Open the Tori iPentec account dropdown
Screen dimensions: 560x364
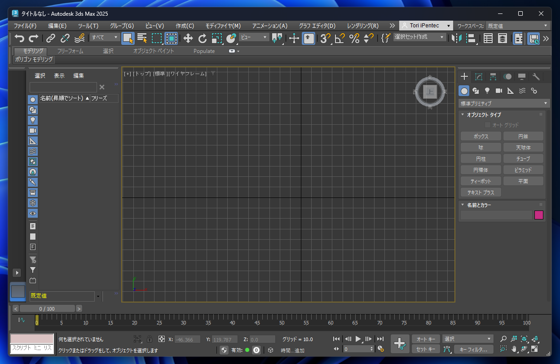pyautogui.click(x=426, y=25)
